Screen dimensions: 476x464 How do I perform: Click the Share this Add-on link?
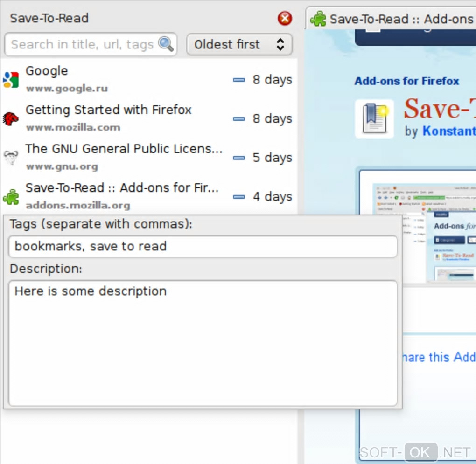point(439,357)
